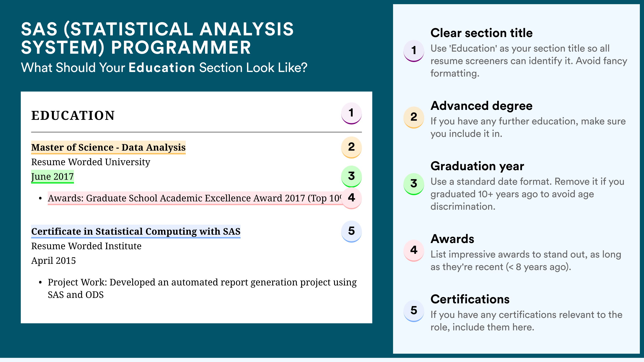Click green badge 3 next to Graduation year tip
This screenshot has height=362, width=644.
click(x=414, y=184)
